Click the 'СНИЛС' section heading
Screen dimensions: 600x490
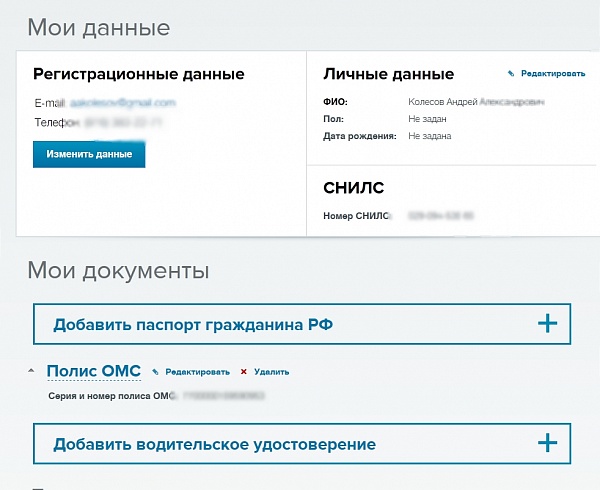[x=354, y=188]
